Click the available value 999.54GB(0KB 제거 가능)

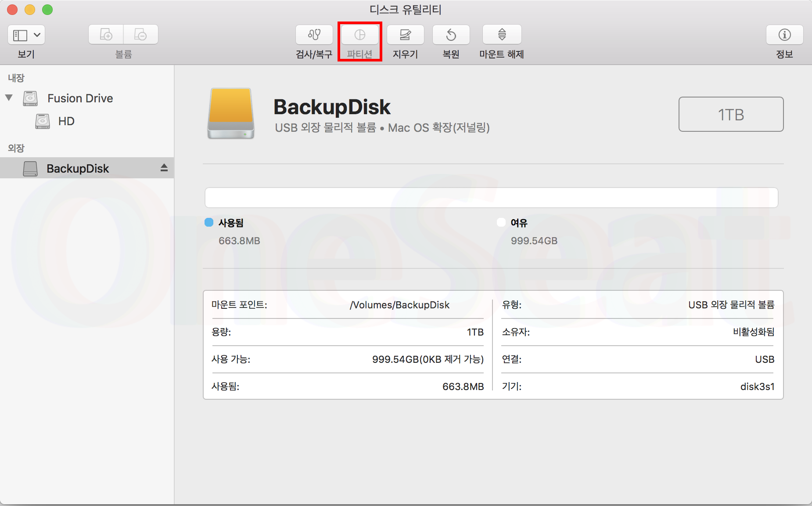click(428, 359)
